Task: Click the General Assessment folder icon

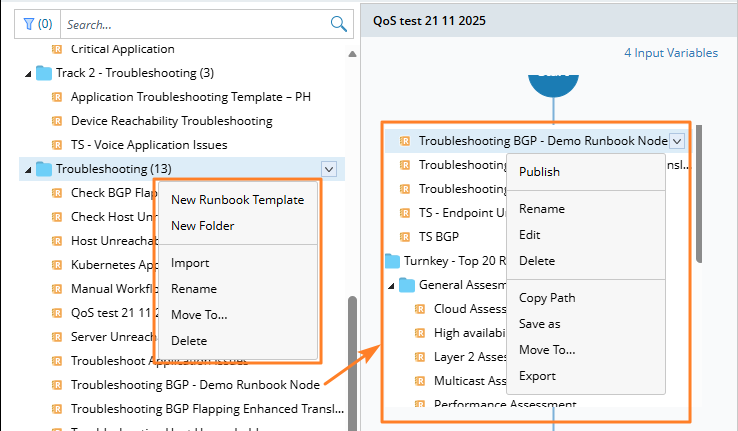Action: 407,285
